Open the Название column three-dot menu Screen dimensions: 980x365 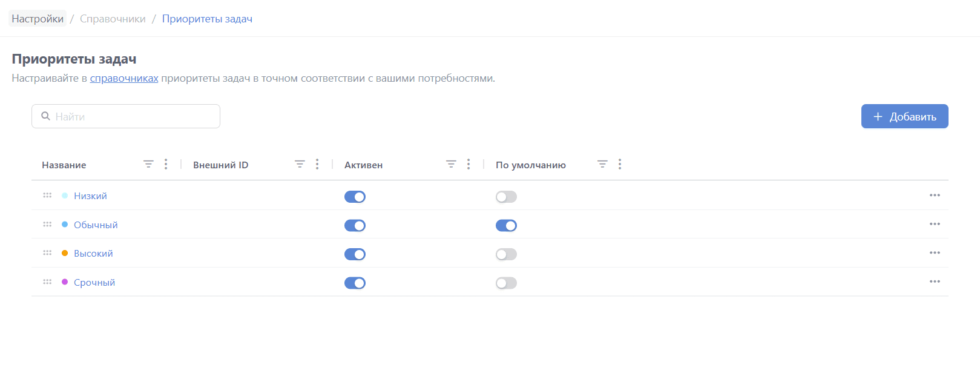pos(166,164)
